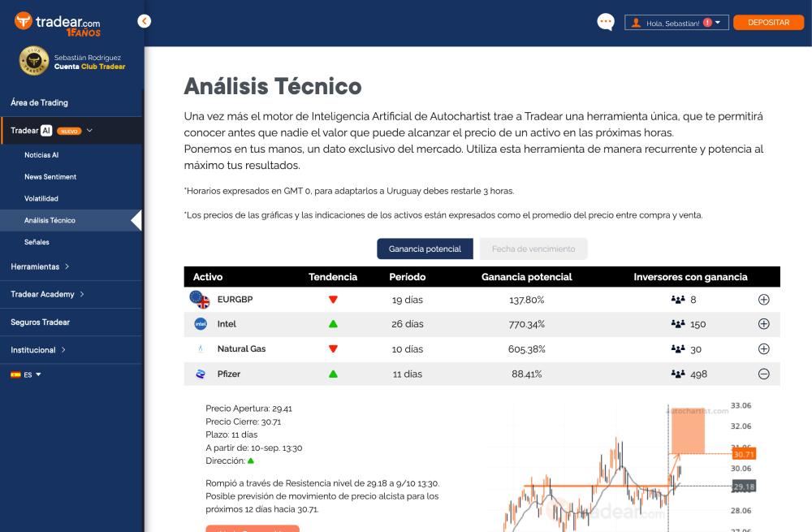Click the EURGBP flag icon

point(200,300)
